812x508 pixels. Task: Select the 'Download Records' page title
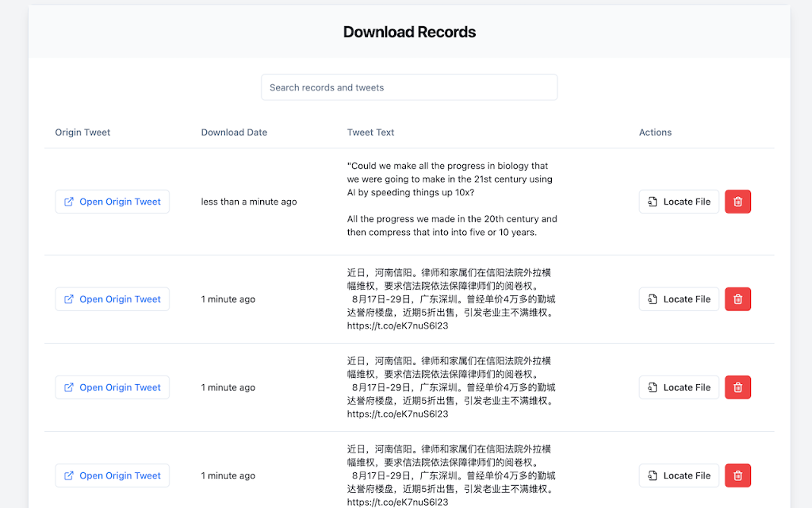pos(409,32)
